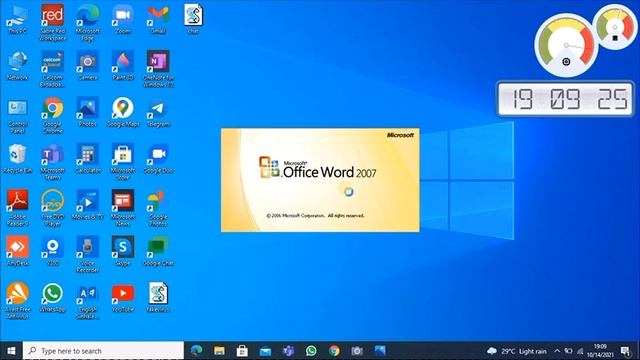This screenshot has height=360, width=640.
Task: Select the Google Photos desktop shortcut
Action: 158,208
